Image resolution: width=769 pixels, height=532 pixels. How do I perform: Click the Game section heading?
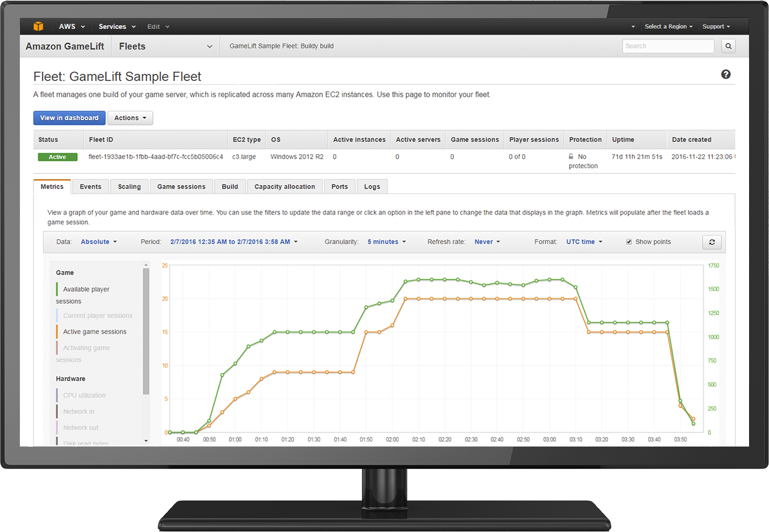point(65,272)
